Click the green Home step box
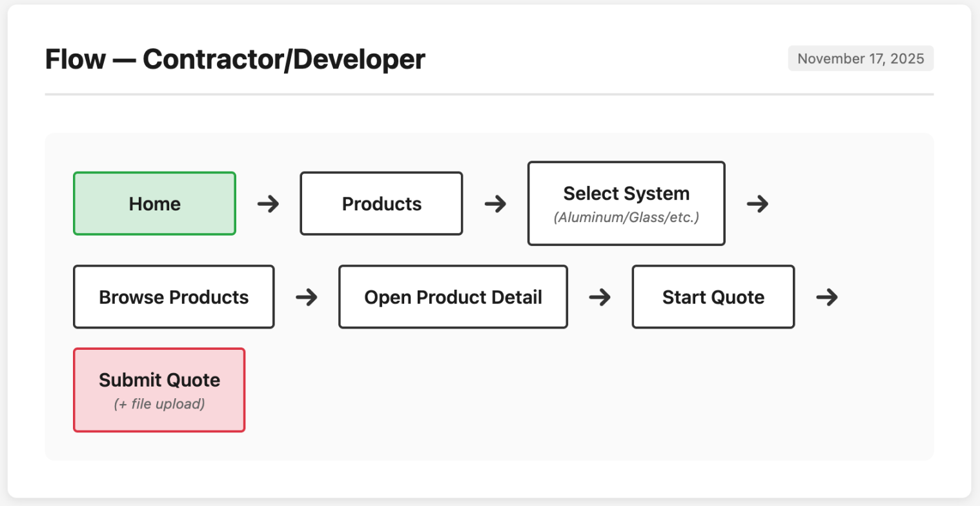Image resolution: width=980 pixels, height=506 pixels. [x=154, y=204]
